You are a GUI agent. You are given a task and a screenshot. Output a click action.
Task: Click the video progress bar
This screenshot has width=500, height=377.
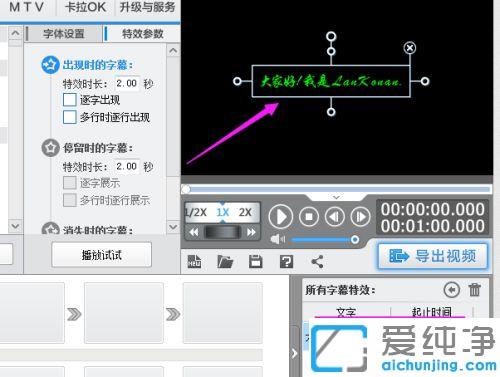click(x=337, y=189)
